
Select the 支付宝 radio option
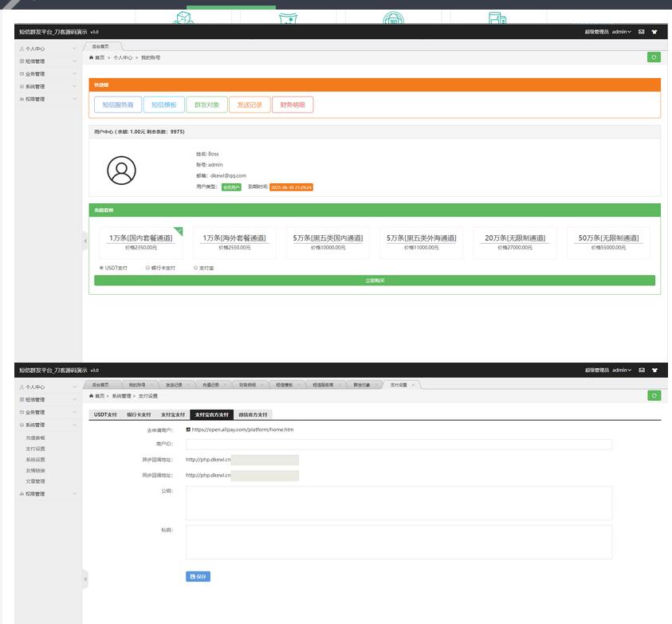195,268
